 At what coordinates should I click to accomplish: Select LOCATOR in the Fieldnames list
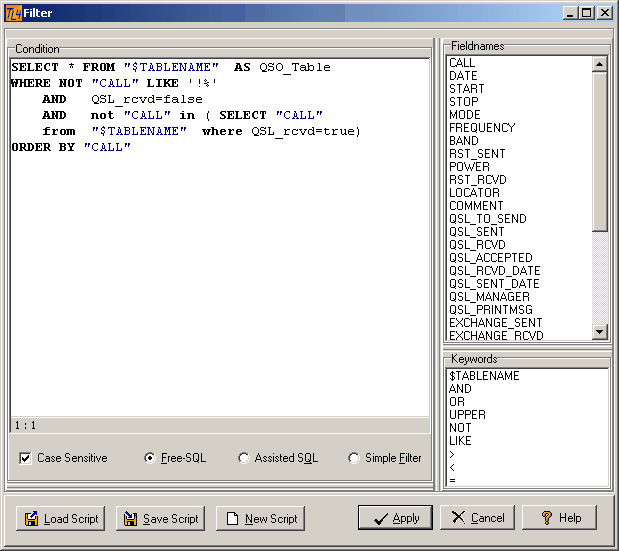475,193
